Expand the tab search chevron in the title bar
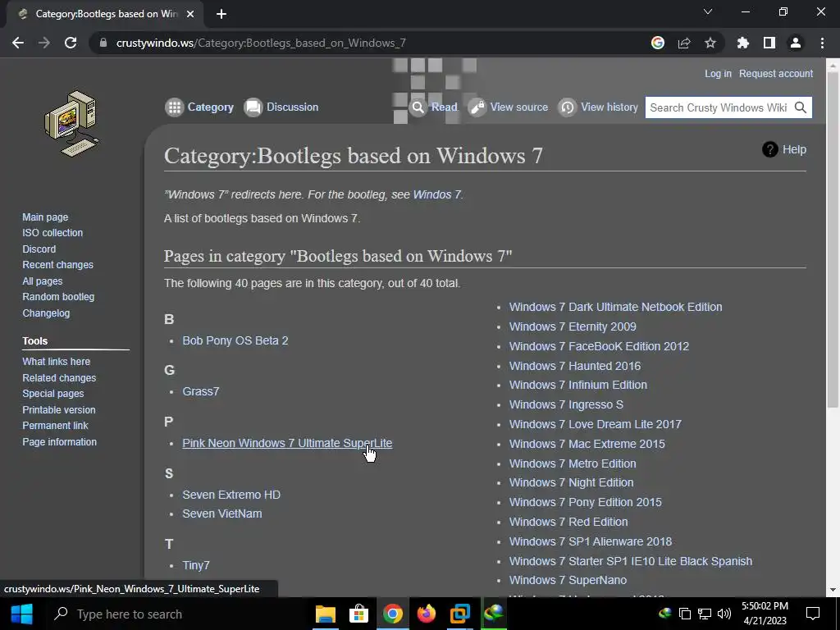The width and height of the screenshot is (840, 630). (708, 11)
